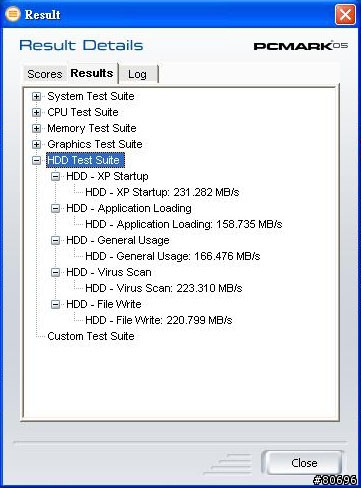Select the Results tab
Viewport: 361px width, 488px height.
(x=92, y=73)
